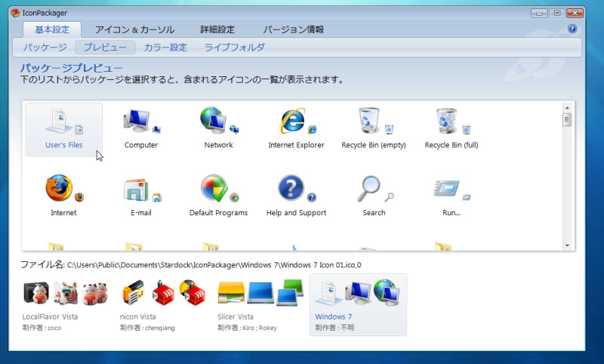The image size is (604, 364).
Task: Select the Windows 7 package
Action: pyautogui.click(x=358, y=304)
